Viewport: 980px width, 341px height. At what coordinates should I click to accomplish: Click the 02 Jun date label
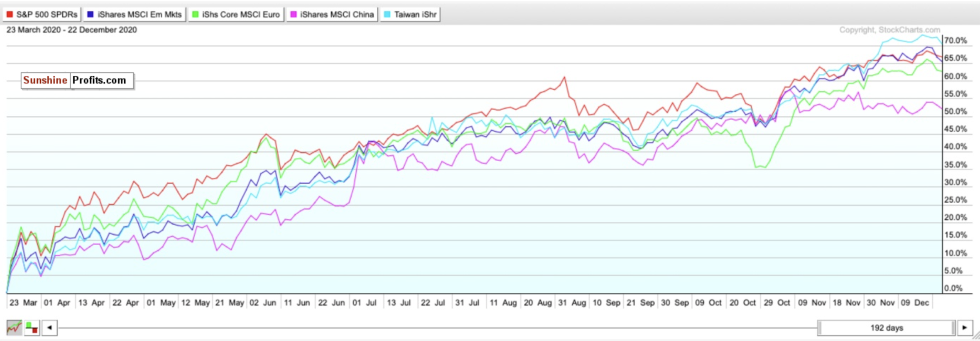pos(263,303)
